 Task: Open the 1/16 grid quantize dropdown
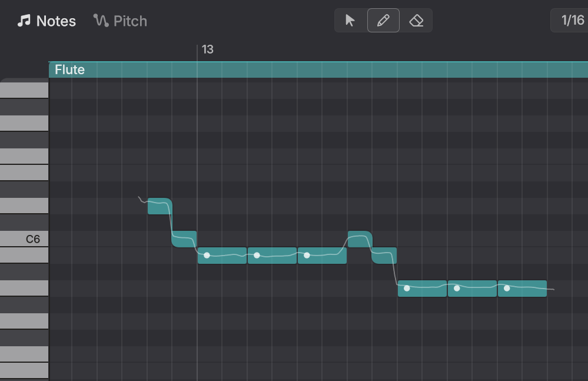pos(569,20)
